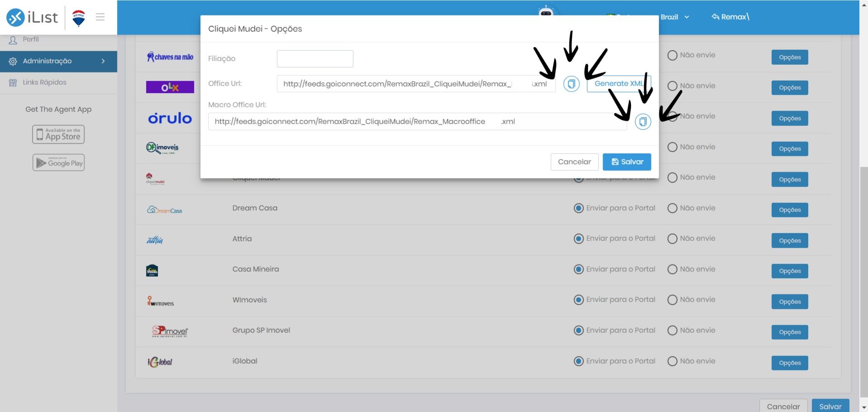Copy the Macro Office Url

pos(643,121)
